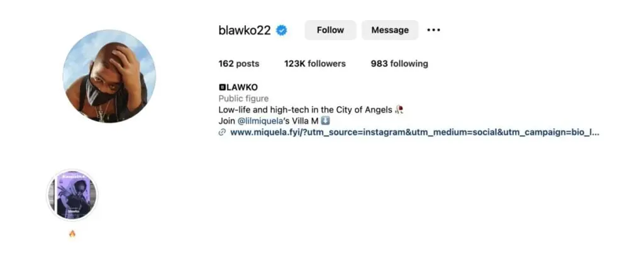Viewport: 644px width, 269px height.
Task: Click the Public figure category label
Action: (x=243, y=99)
